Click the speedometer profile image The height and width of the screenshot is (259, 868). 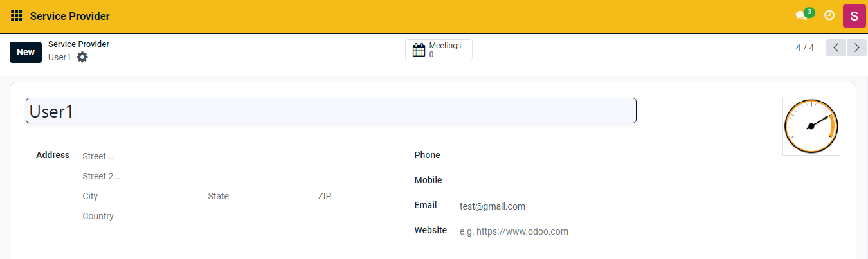click(811, 127)
